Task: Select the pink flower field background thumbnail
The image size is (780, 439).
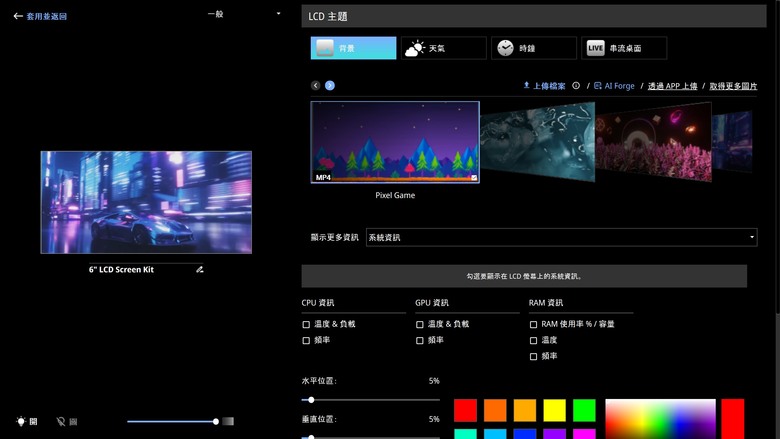Action: (x=653, y=142)
